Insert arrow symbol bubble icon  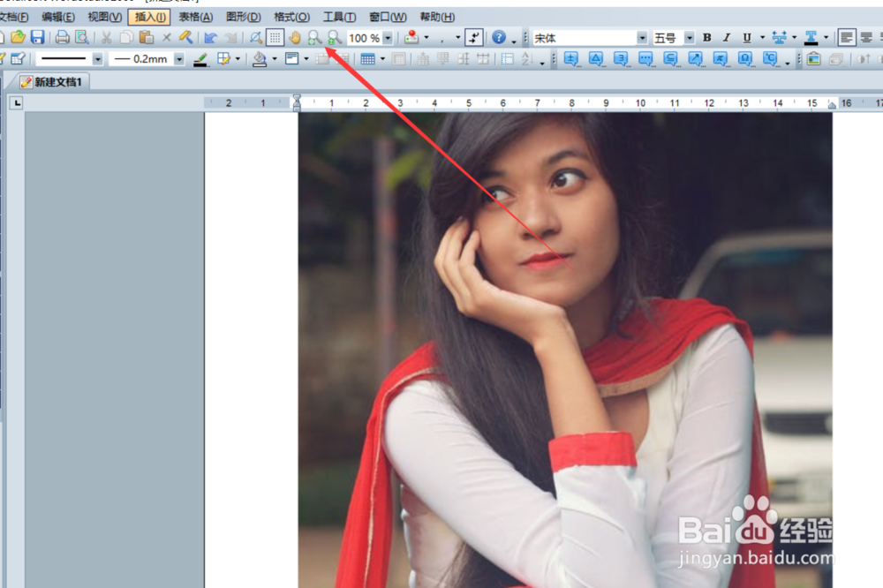tap(696, 59)
